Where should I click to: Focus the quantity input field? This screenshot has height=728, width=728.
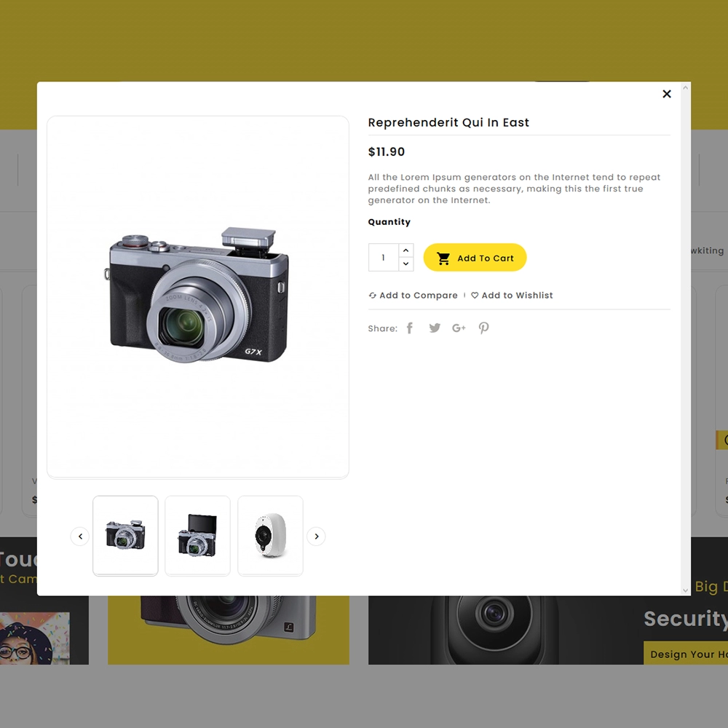[384, 257]
